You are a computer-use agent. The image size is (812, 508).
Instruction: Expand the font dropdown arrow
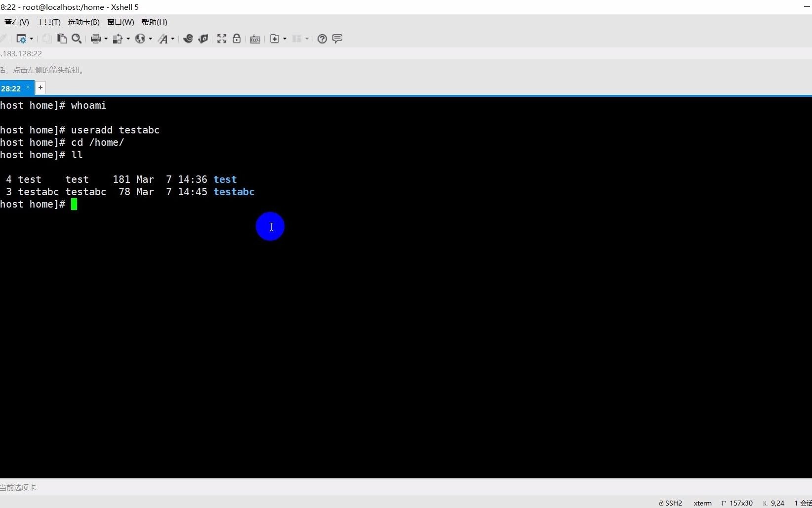172,39
